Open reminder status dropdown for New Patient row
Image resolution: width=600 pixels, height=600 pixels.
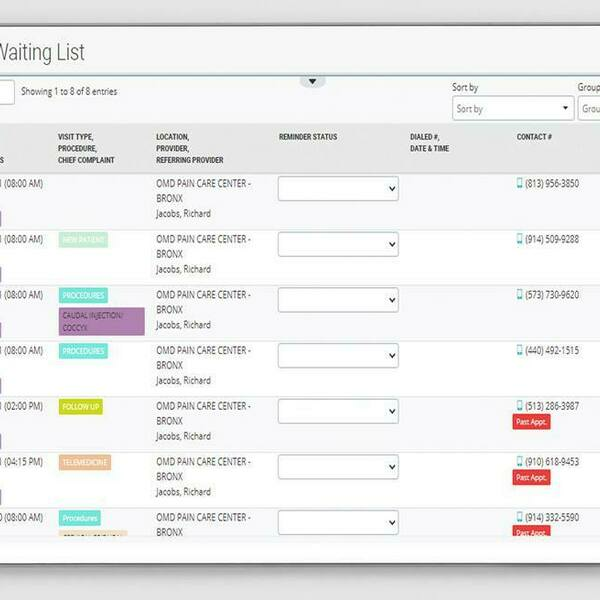coord(337,245)
